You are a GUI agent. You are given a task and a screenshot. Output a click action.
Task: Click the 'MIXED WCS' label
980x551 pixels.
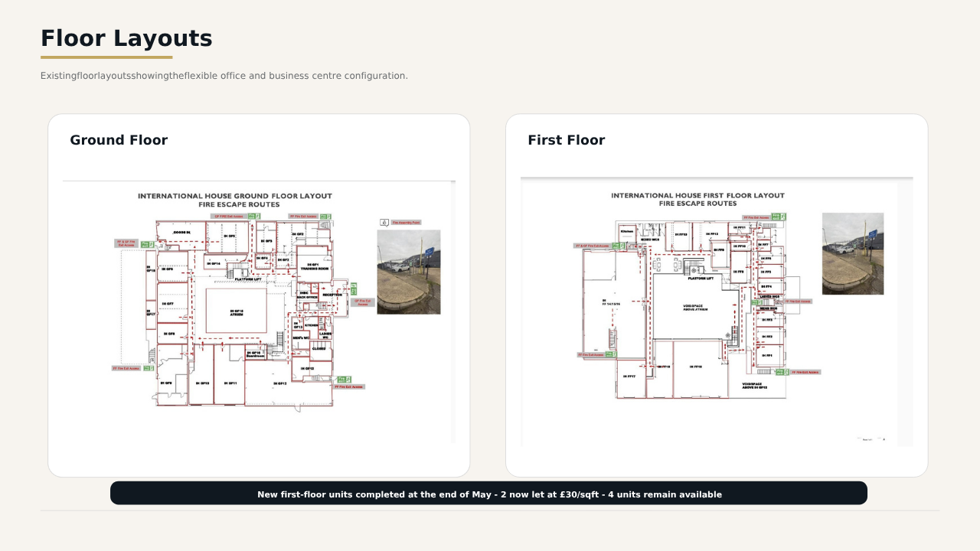coord(650,240)
